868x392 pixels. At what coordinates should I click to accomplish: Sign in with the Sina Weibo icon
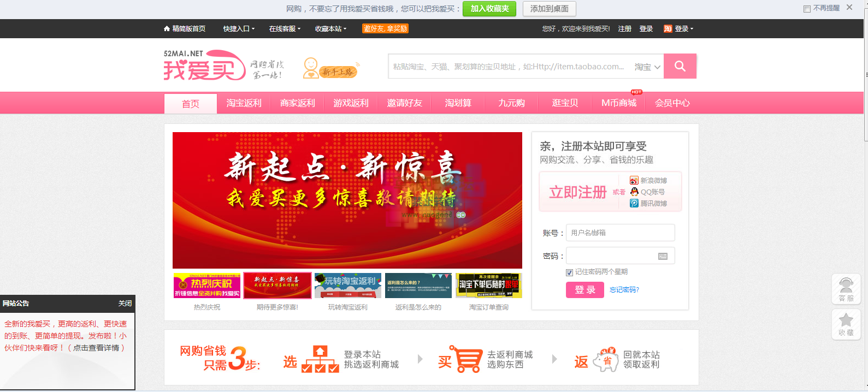point(634,180)
